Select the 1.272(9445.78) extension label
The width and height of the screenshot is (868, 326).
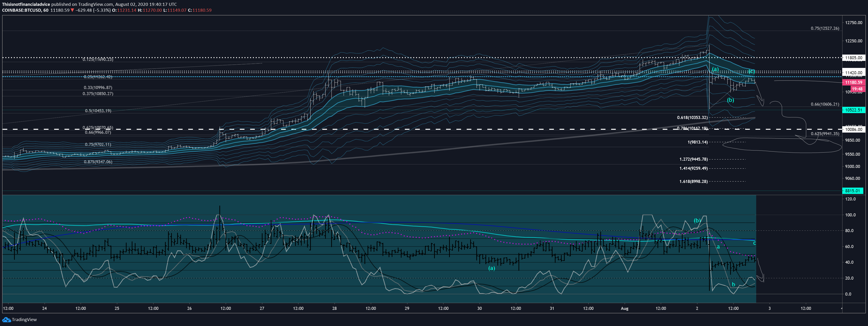coord(693,159)
